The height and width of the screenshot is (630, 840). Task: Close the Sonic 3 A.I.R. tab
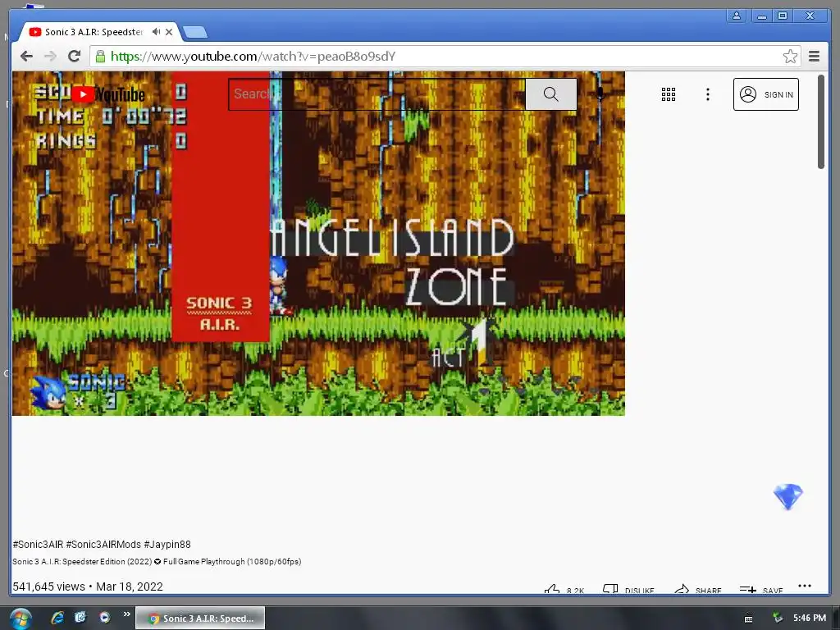pyautogui.click(x=169, y=32)
